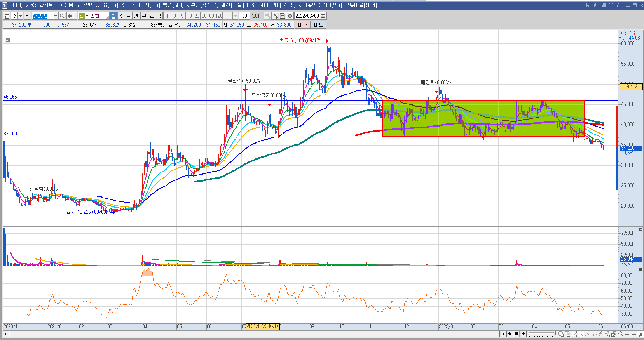Close the oscillator panel with its X box
Image resolution: width=644 pixels, height=340 pixels.
641,269
